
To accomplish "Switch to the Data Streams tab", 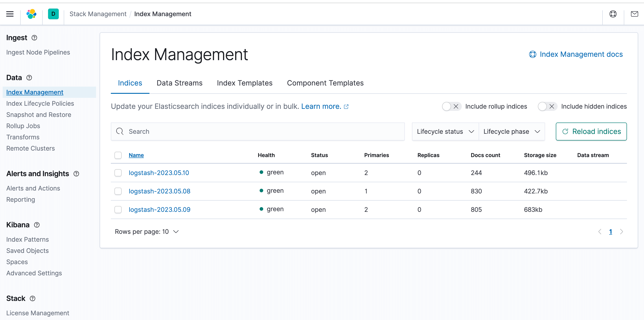I will click(179, 83).
